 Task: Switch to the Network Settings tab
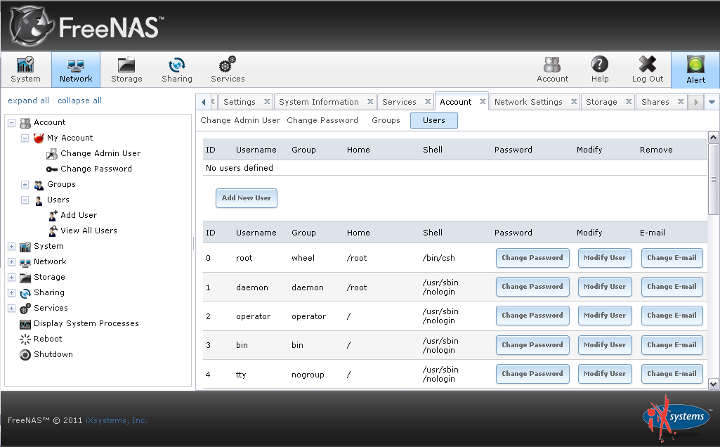coord(528,102)
